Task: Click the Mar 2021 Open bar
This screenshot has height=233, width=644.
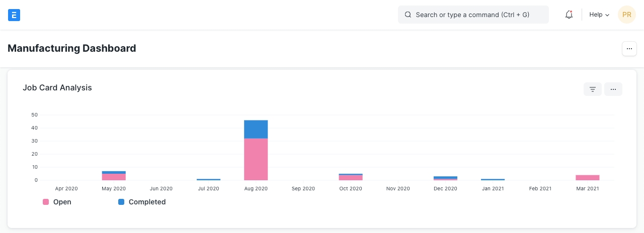Action: pyautogui.click(x=587, y=177)
